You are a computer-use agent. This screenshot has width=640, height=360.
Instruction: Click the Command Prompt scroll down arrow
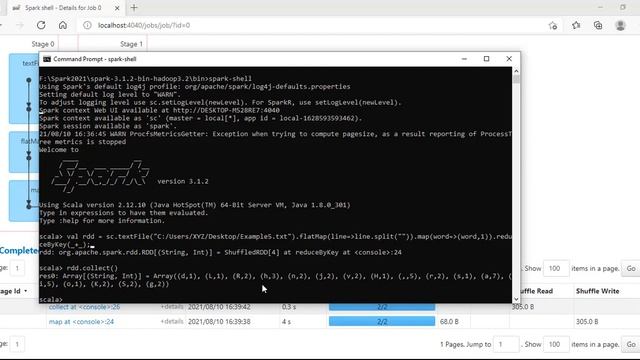tap(516, 299)
